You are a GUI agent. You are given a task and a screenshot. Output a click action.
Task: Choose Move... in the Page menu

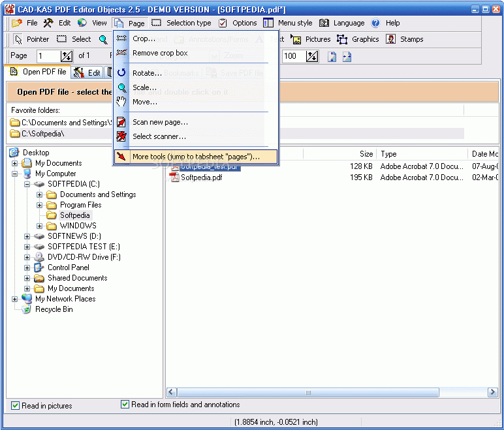196,102
